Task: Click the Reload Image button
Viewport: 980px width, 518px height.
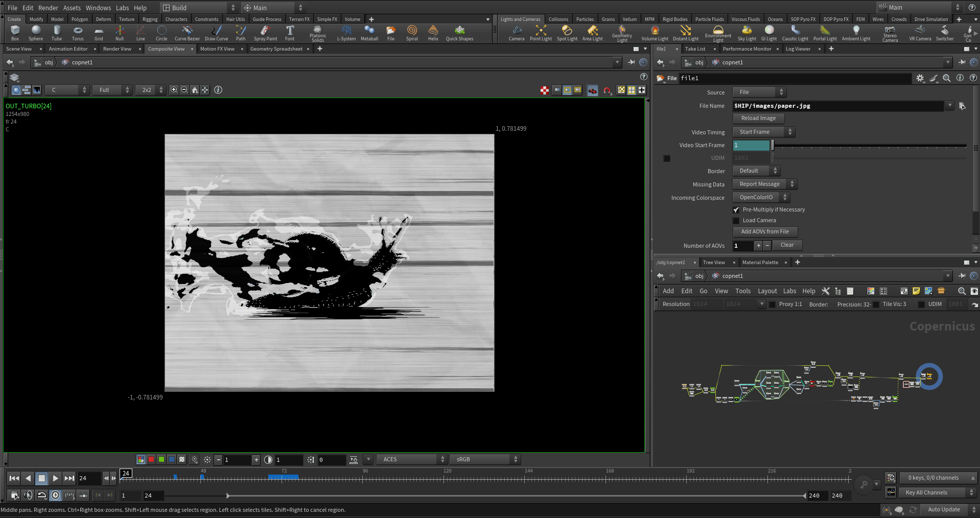Action: click(759, 119)
